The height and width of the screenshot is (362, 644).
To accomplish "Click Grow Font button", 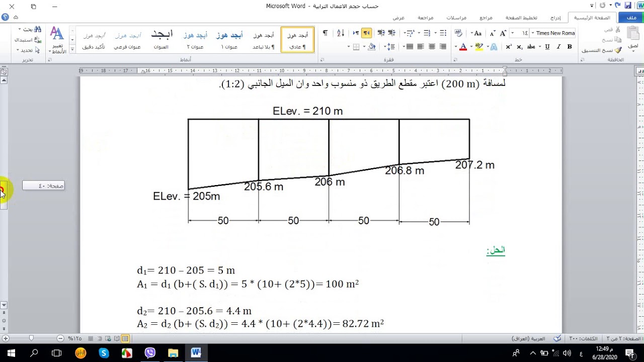I will point(504,33).
